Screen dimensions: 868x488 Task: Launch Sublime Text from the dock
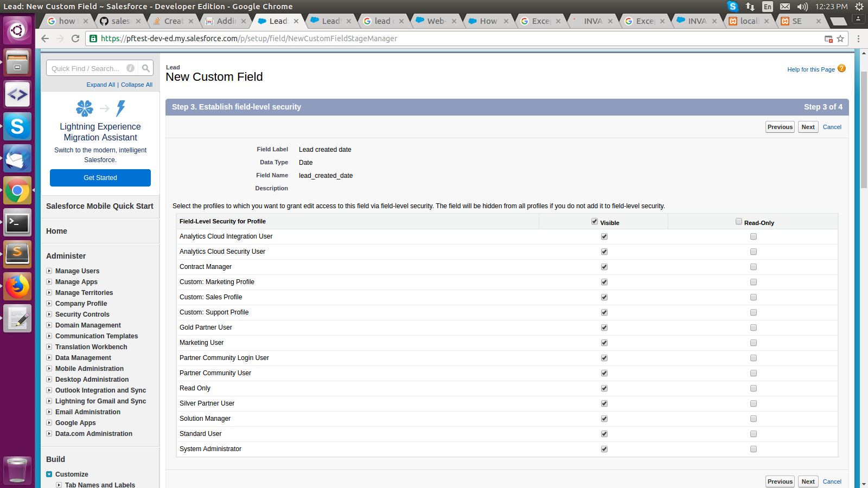[17, 254]
